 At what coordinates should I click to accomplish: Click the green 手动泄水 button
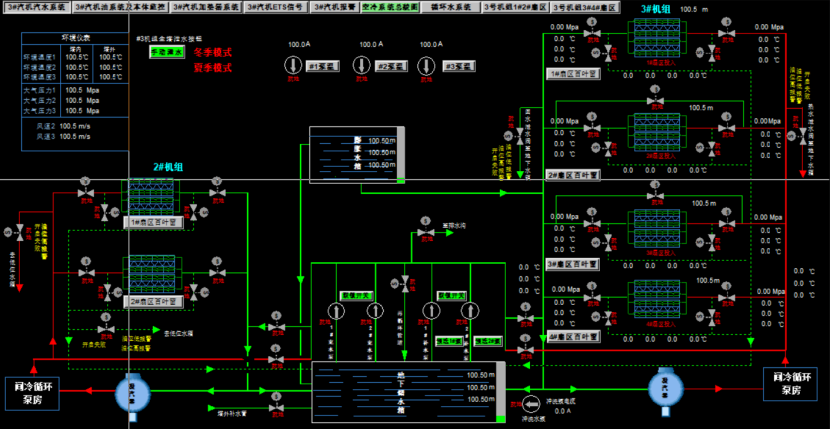tap(167, 52)
